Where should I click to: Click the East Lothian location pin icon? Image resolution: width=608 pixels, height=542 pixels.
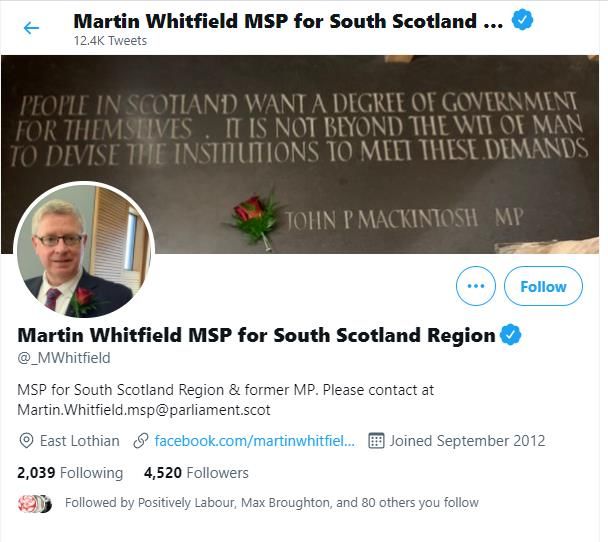click(26, 441)
